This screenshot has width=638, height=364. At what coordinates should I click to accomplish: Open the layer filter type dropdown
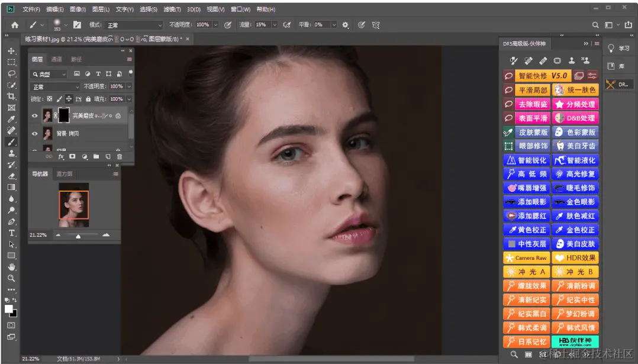(49, 75)
